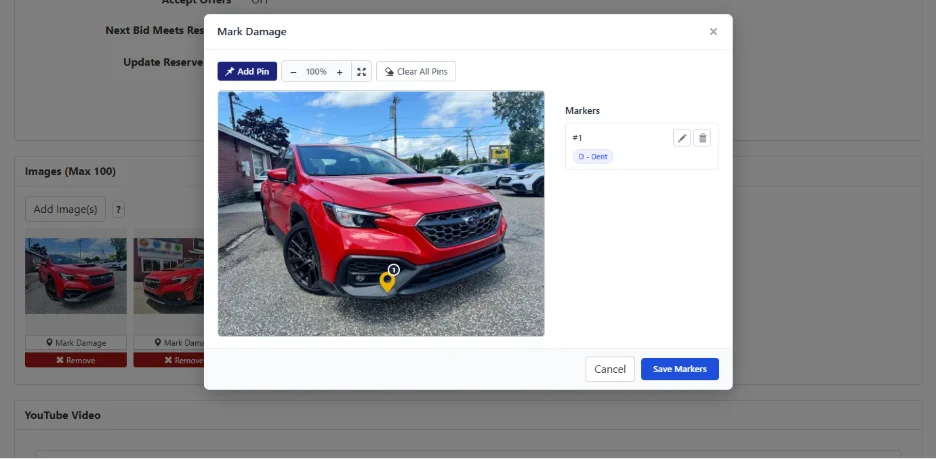Click the Markers heading
This screenshot has height=459, width=936.
[x=583, y=110]
